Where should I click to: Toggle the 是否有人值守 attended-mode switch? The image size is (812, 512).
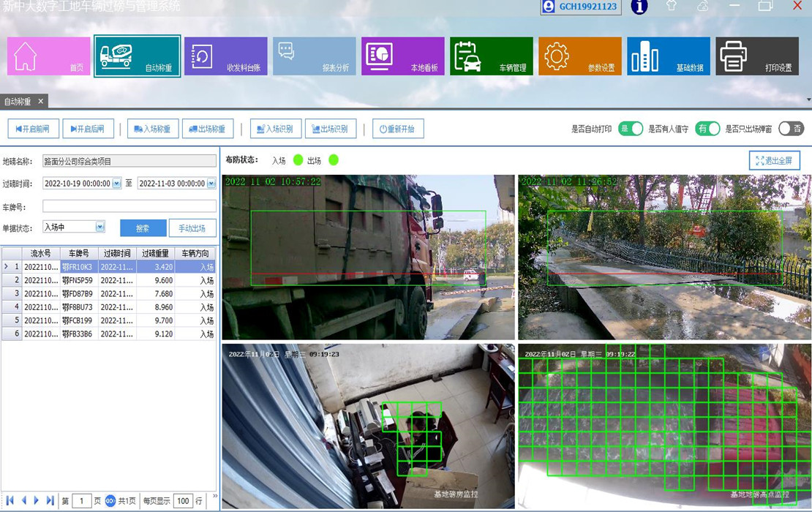coord(706,128)
